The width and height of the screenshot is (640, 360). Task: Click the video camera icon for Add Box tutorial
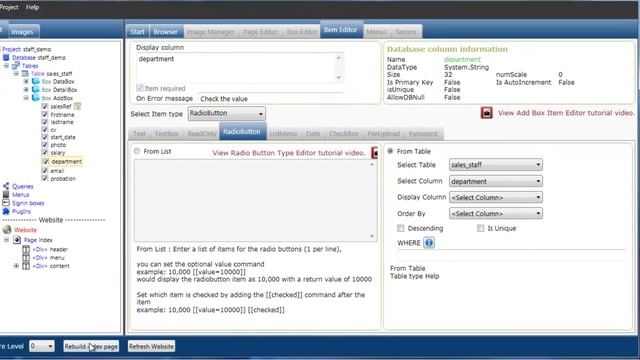(486, 113)
